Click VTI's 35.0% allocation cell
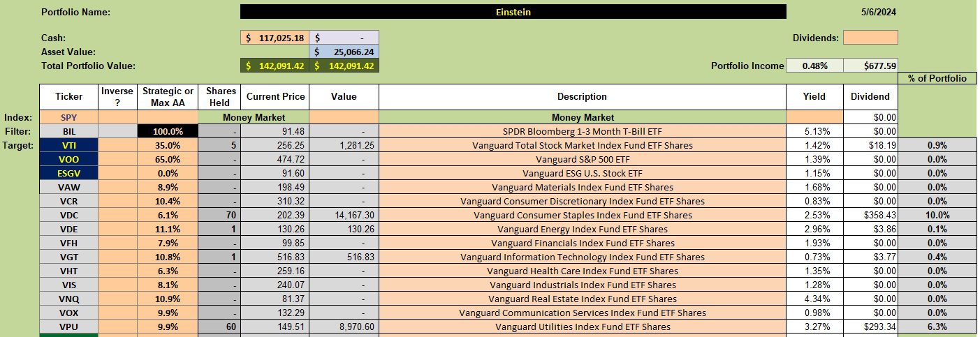This screenshot has height=337, width=980. click(x=168, y=145)
